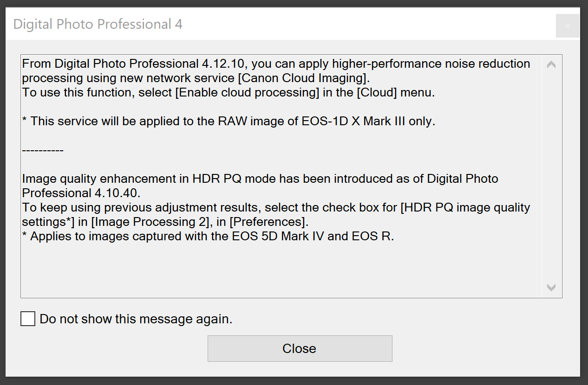Click the "[Preferences]" text in the message
588x385 pixels.
point(265,222)
